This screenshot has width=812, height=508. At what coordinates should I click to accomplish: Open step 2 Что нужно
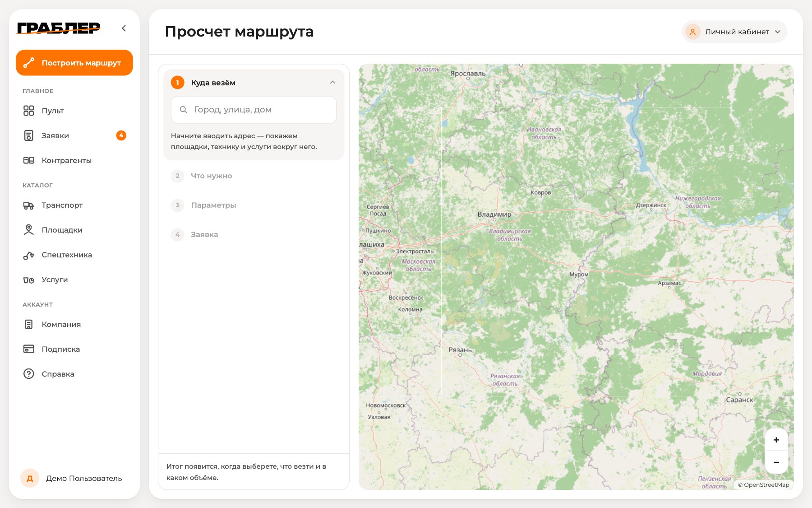pos(254,176)
